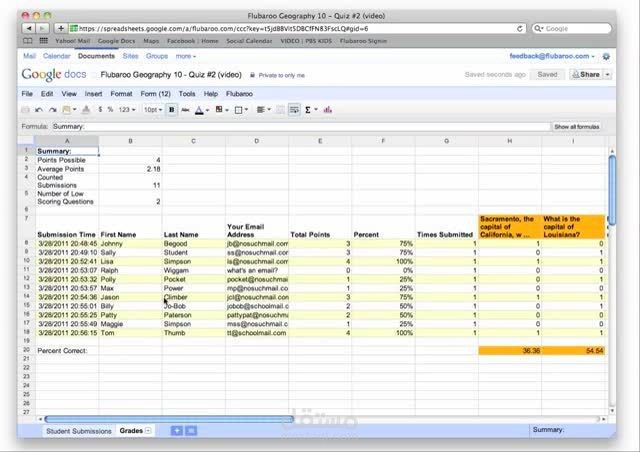Click 'Private to only me' link
Viewport: 640px width, 452px height.
click(282, 76)
